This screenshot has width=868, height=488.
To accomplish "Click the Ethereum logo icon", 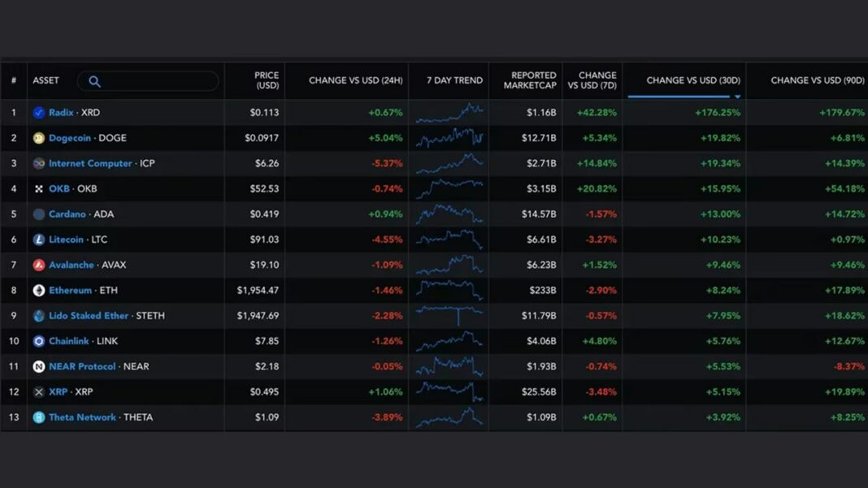I will click(38, 290).
